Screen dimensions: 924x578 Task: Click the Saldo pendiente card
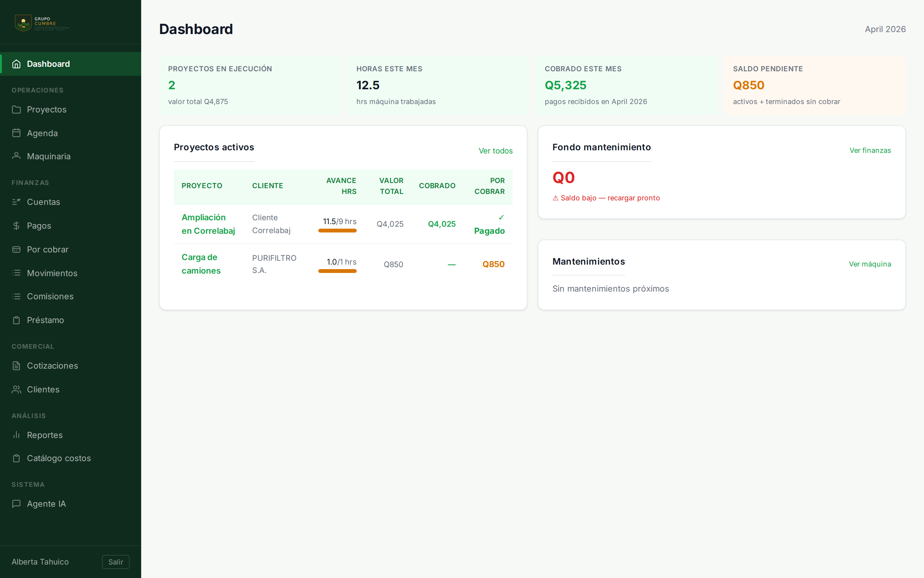tap(815, 85)
